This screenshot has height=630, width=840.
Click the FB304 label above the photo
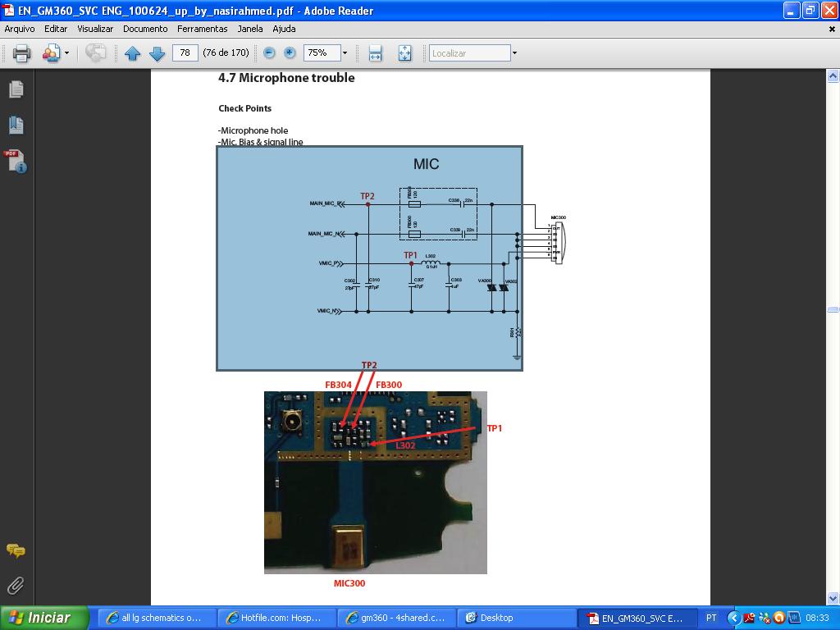338,385
